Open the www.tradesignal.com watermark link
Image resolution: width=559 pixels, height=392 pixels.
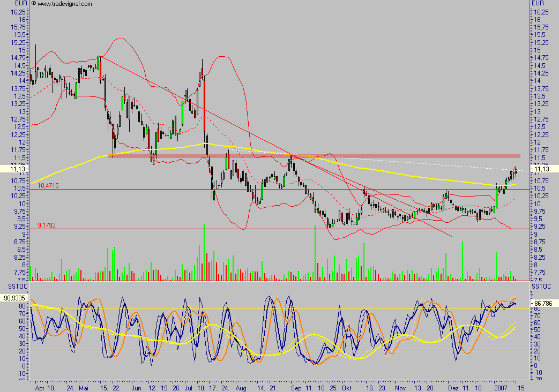pyautogui.click(x=64, y=4)
